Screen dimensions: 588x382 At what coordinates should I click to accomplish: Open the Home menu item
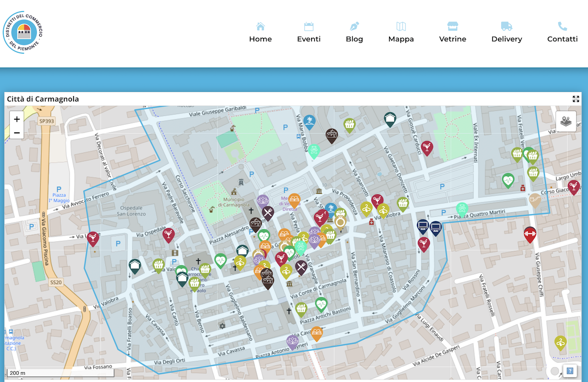pyautogui.click(x=260, y=33)
